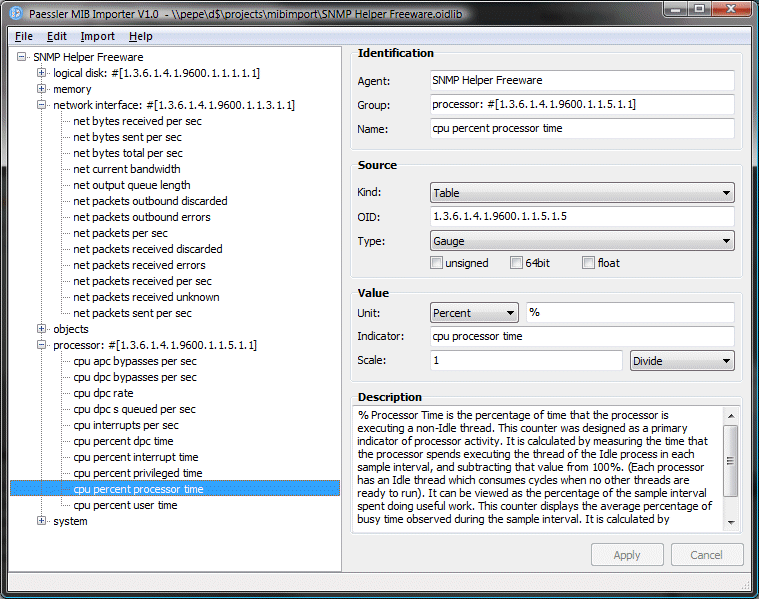The height and width of the screenshot is (599, 759).
Task: Open the Type dropdown showing Gauge
Action: click(582, 241)
